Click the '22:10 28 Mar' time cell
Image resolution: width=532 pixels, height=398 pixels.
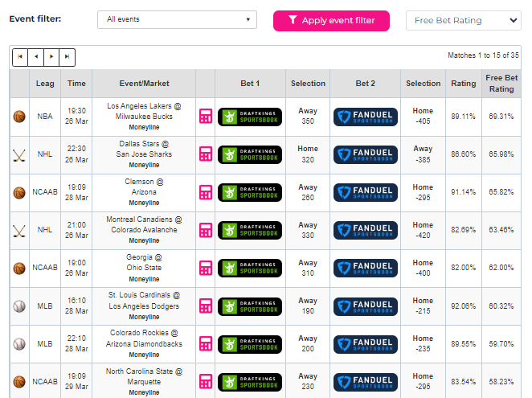76,343
